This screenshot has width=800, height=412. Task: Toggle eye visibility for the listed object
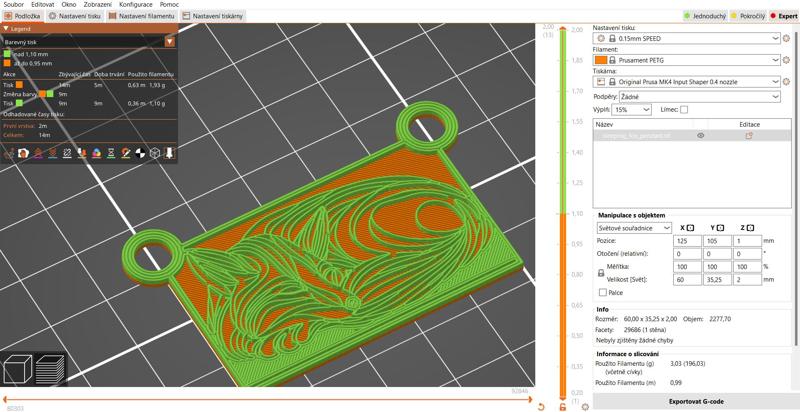coord(701,136)
